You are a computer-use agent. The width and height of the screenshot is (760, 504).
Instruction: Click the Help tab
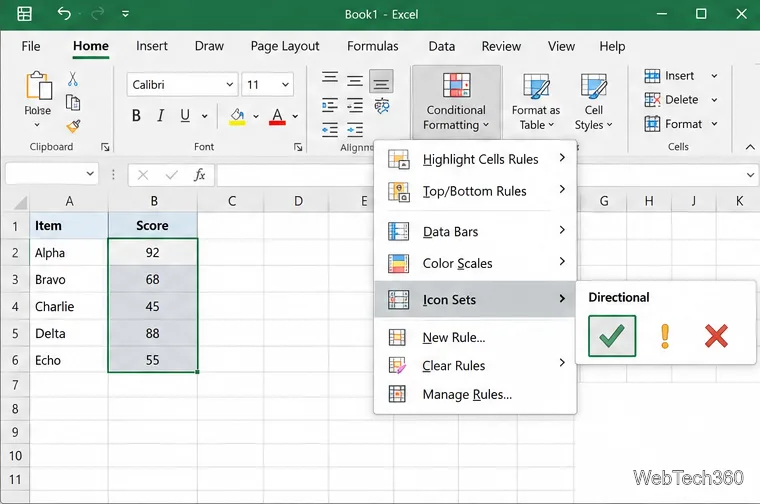[612, 46]
